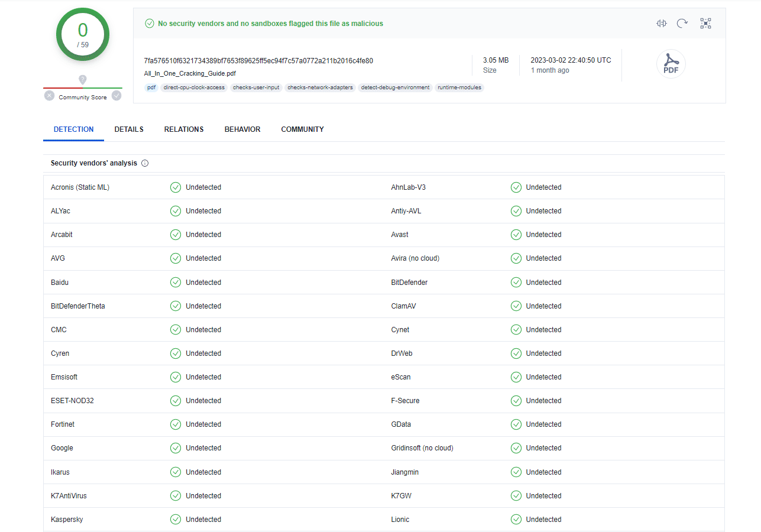Open the similar files search icon
Image resolution: width=761 pixels, height=532 pixels.
[661, 23]
